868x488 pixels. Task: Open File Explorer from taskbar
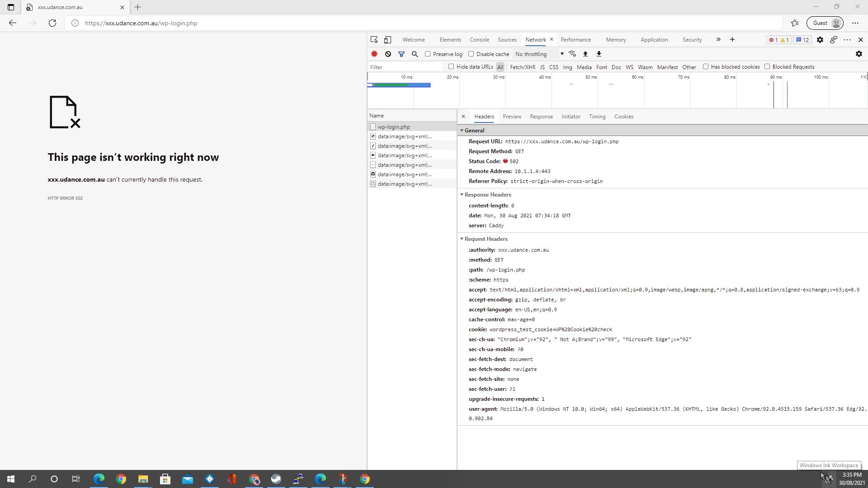pos(143,479)
